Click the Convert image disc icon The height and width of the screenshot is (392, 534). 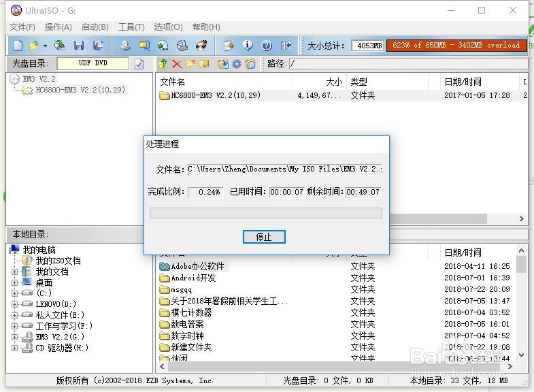click(x=163, y=46)
